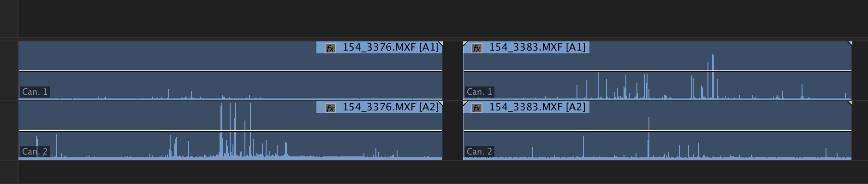Click Can. 2 channel label on 154_3376 clip
The width and height of the screenshot is (868, 184).
[35, 152]
